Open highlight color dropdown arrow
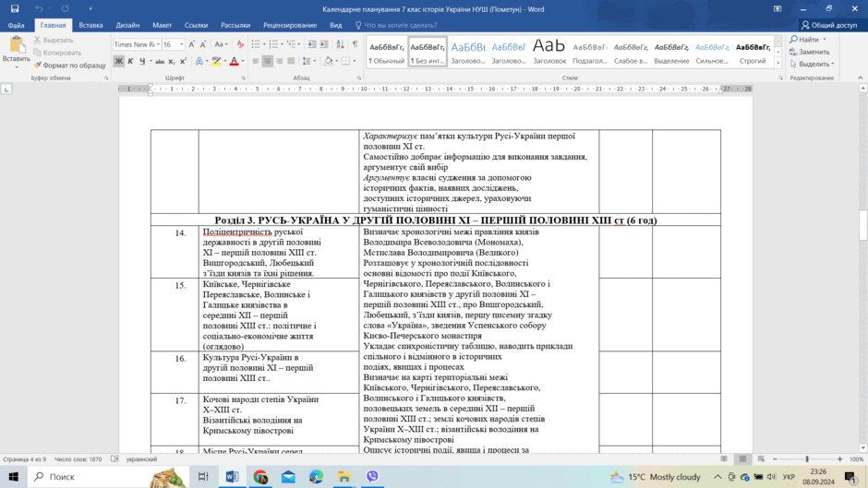The width and height of the screenshot is (868, 488). coord(224,62)
